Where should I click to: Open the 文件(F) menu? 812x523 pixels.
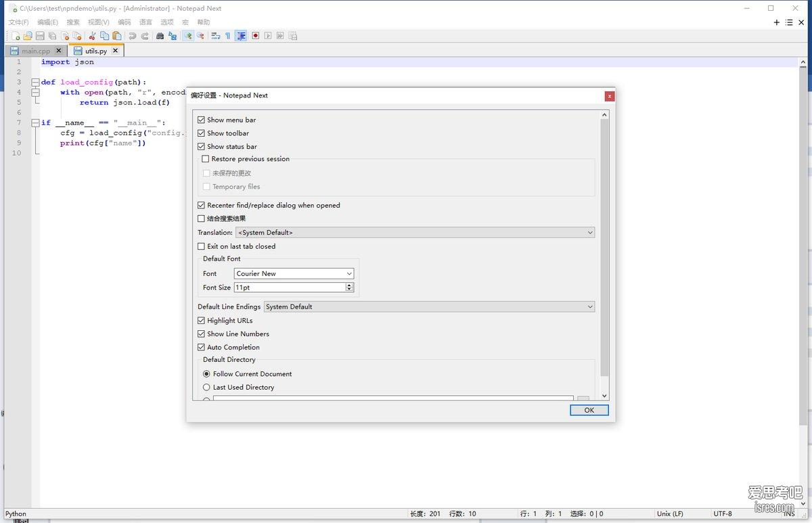click(x=18, y=22)
